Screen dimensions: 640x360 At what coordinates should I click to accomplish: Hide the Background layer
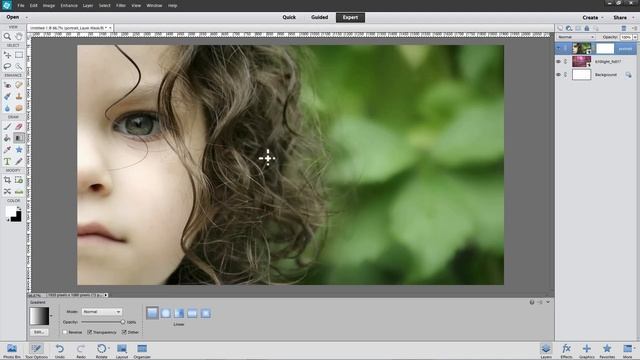pos(558,75)
